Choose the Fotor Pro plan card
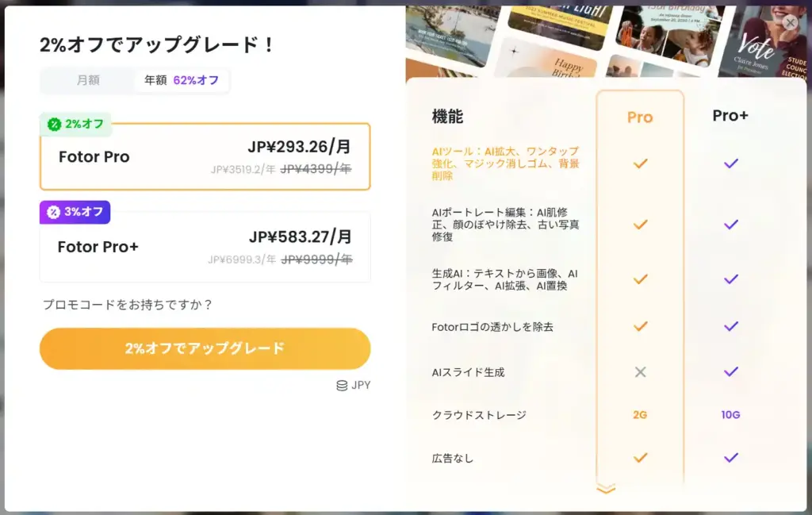Screen dimensions: 812x515 tap(205, 156)
